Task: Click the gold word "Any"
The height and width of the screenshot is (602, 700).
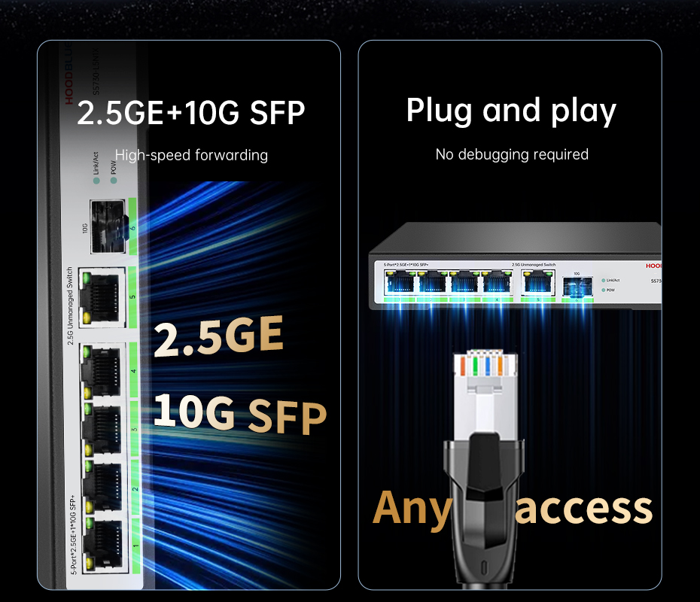Action: 413,509
